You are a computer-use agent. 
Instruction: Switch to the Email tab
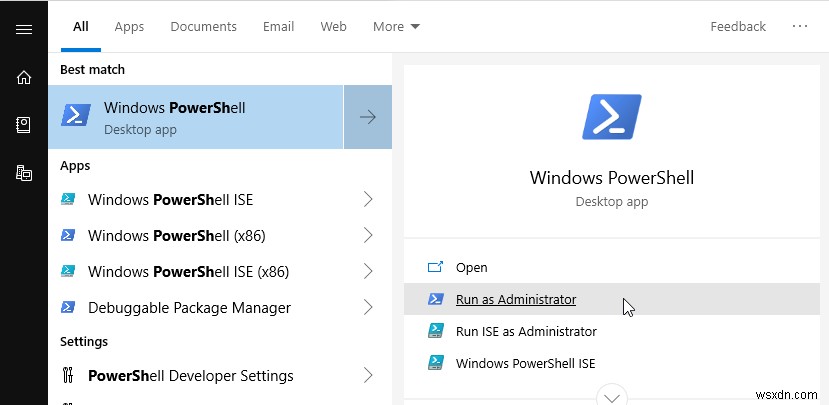point(279,26)
